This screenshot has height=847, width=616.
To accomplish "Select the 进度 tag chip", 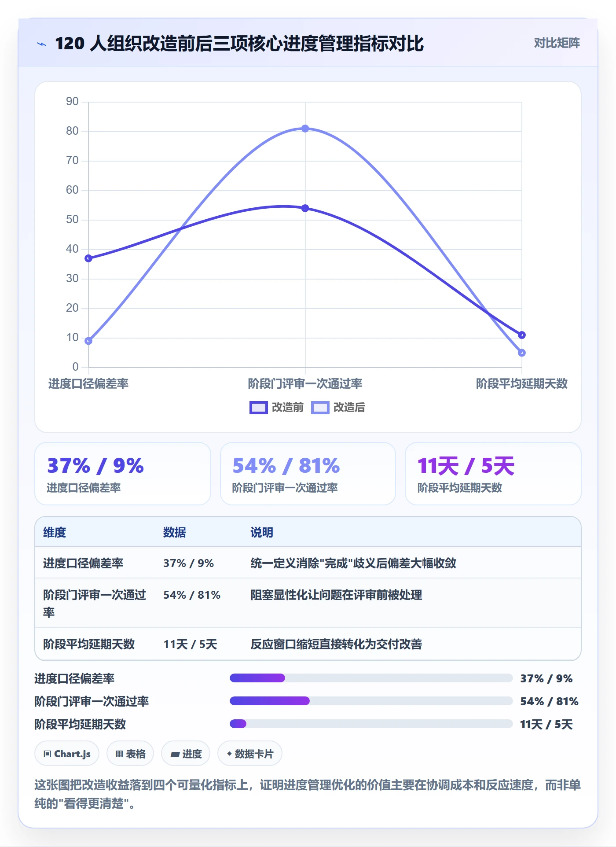I will click(186, 754).
